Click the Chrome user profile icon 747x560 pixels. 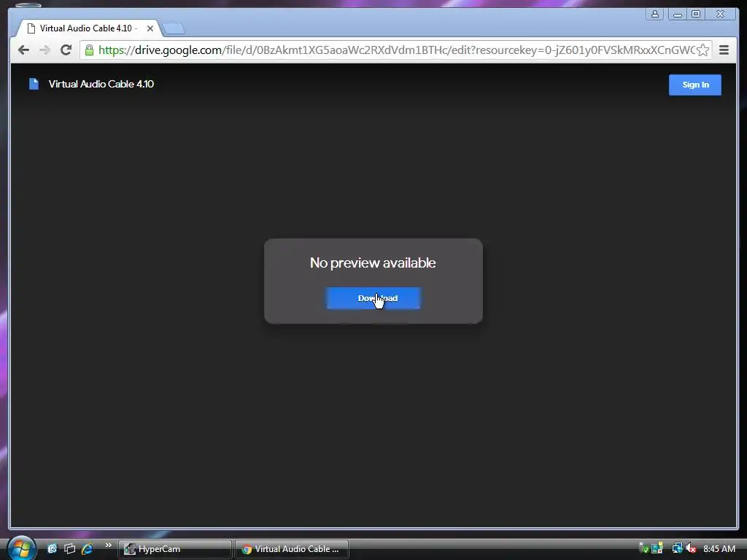coord(655,14)
